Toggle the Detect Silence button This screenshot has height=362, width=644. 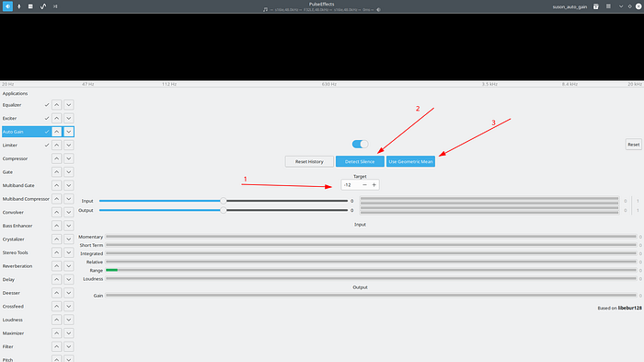360,161
